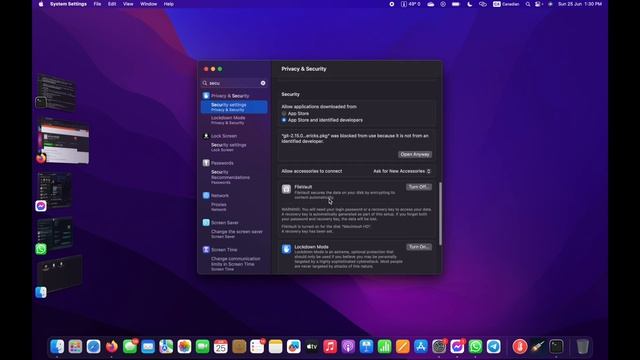Open WhatsApp in the Dock
Viewport: 640px width, 360px height.
[476, 347]
